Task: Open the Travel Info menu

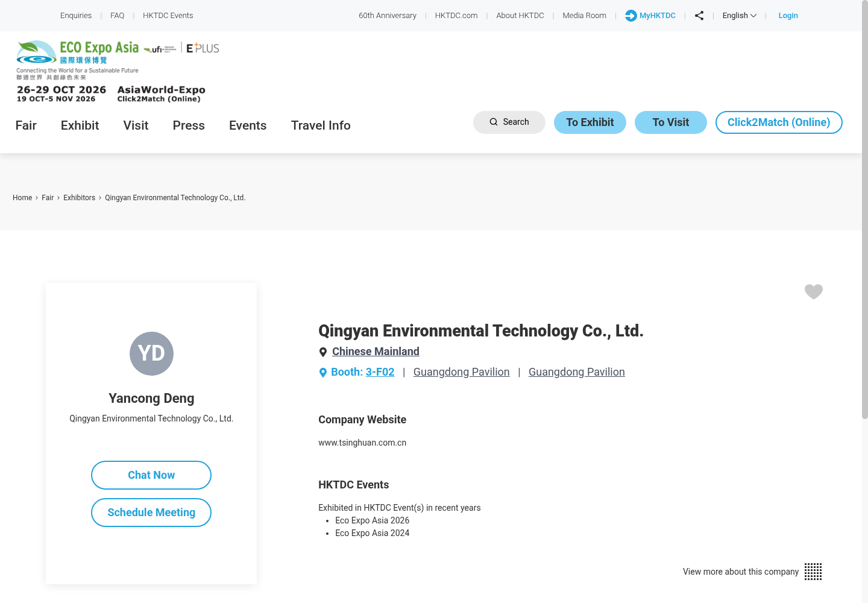Action: (x=321, y=125)
